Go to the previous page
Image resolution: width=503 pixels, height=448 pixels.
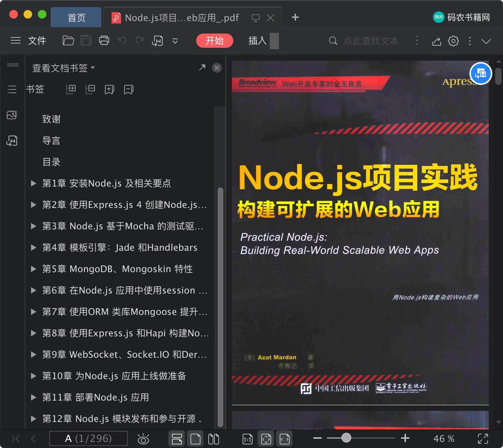click(x=33, y=439)
